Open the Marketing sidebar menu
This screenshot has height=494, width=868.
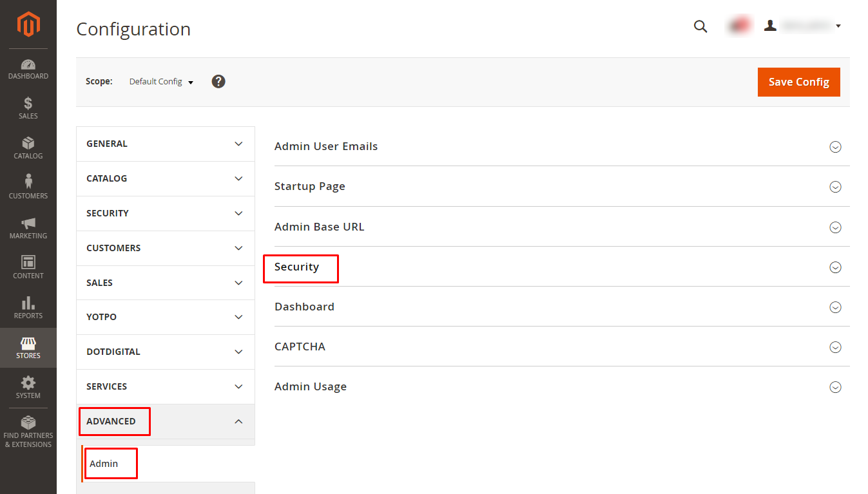(x=28, y=228)
